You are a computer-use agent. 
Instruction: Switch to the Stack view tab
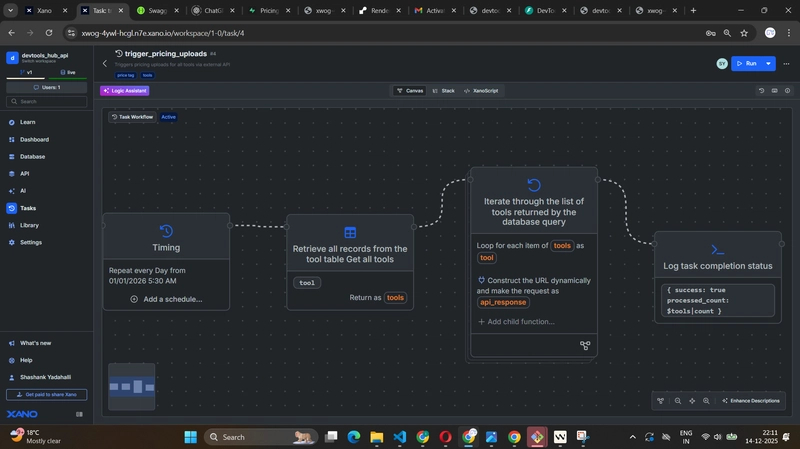442,91
